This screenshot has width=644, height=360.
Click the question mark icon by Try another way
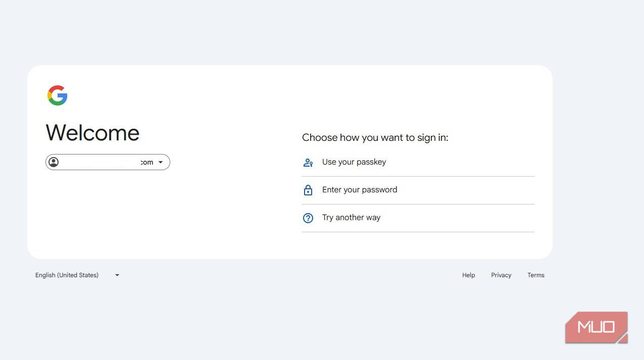308,218
